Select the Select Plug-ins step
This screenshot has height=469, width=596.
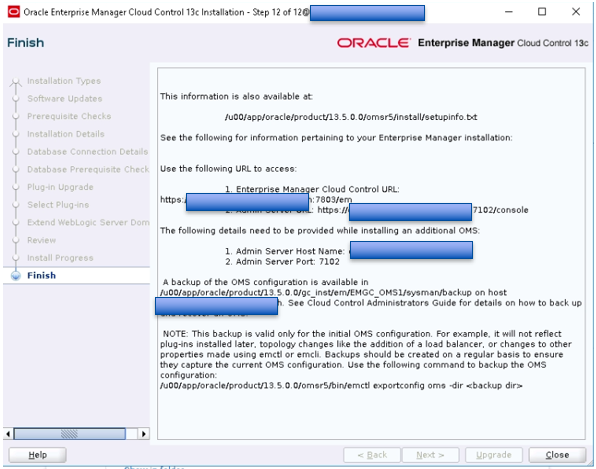tap(58, 204)
